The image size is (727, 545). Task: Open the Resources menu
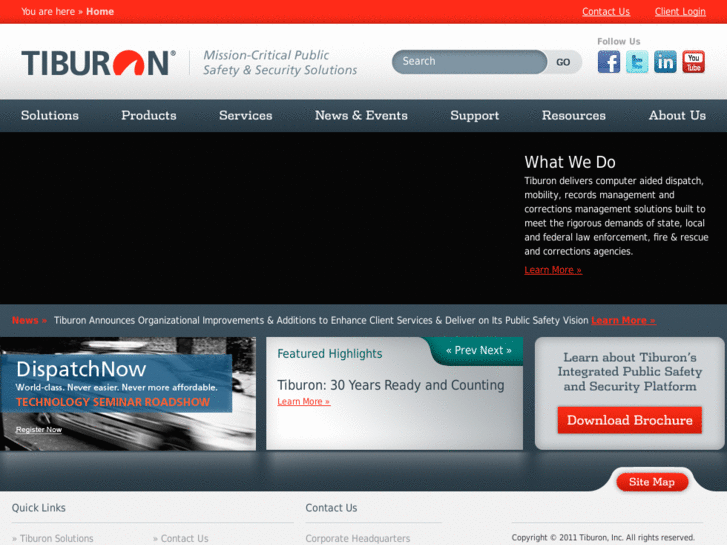click(x=574, y=115)
